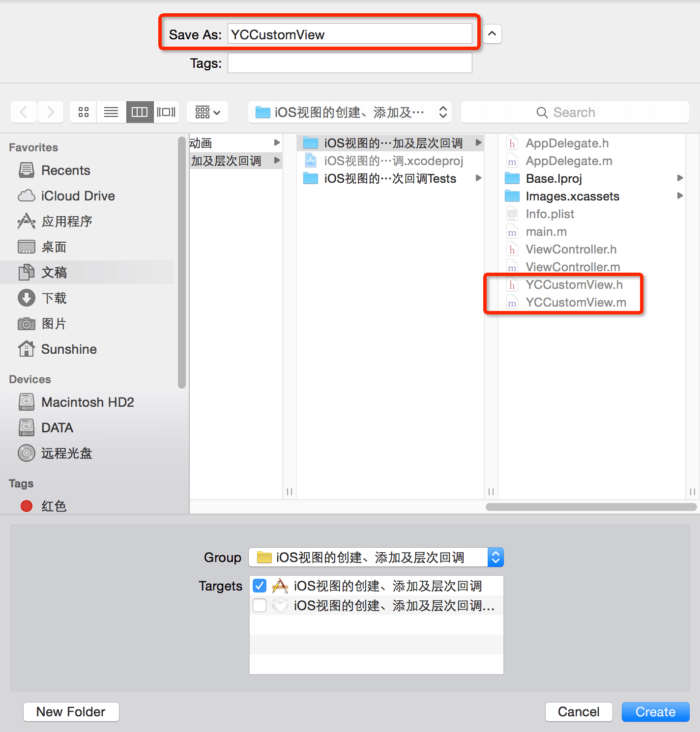Open the folder path popup menu
This screenshot has height=732, width=700.
click(x=350, y=112)
